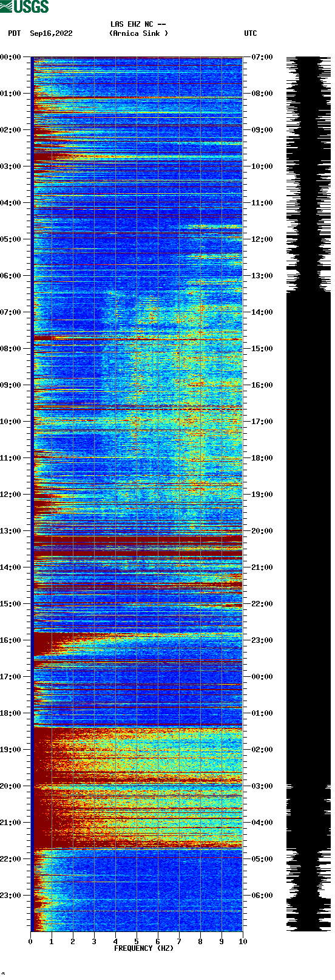Image resolution: width=335 pixels, height=980 pixels.
Task: Click the 01:00 UTC label on the right axis
Action: point(262,713)
